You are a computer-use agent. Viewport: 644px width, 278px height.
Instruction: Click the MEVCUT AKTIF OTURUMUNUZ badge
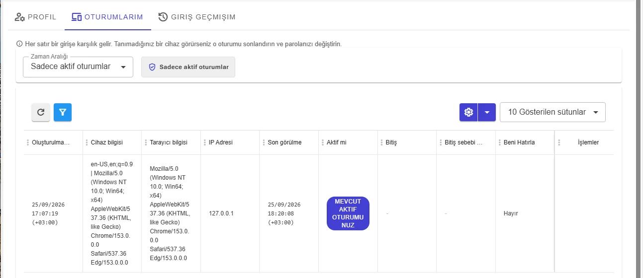pos(348,213)
